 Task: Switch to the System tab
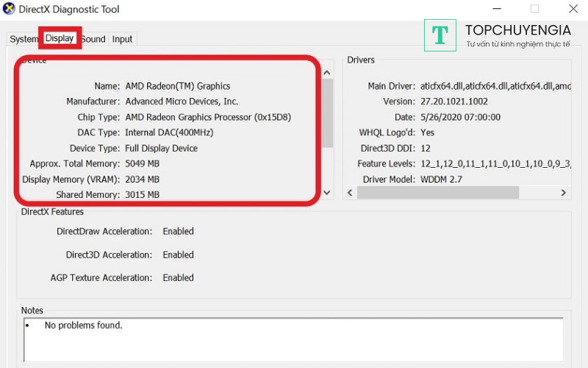coord(24,39)
